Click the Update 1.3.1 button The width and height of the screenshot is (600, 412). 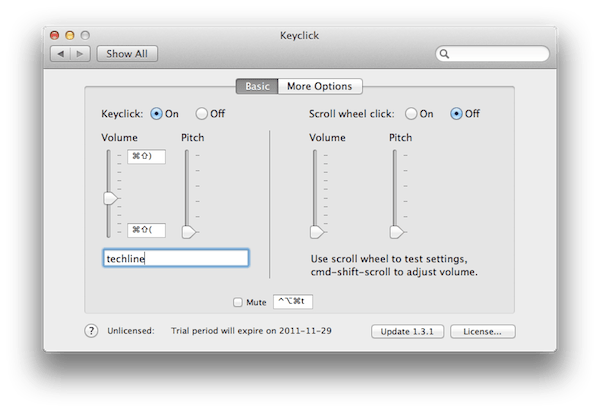[407, 332]
